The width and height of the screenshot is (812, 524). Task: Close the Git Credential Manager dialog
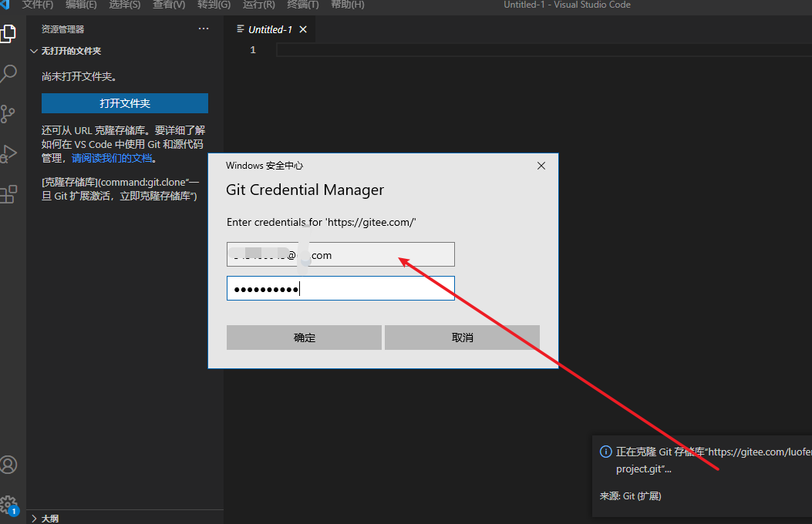point(541,166)
